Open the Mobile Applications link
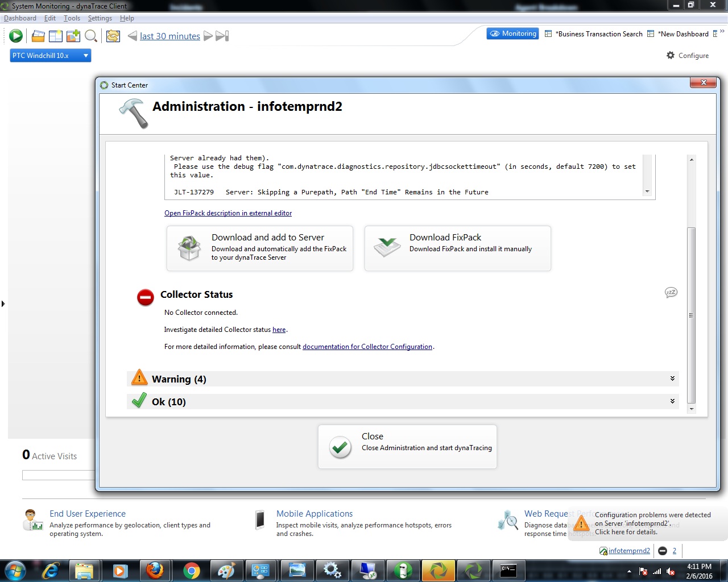The image size is (728, 582). coord(315,514)
